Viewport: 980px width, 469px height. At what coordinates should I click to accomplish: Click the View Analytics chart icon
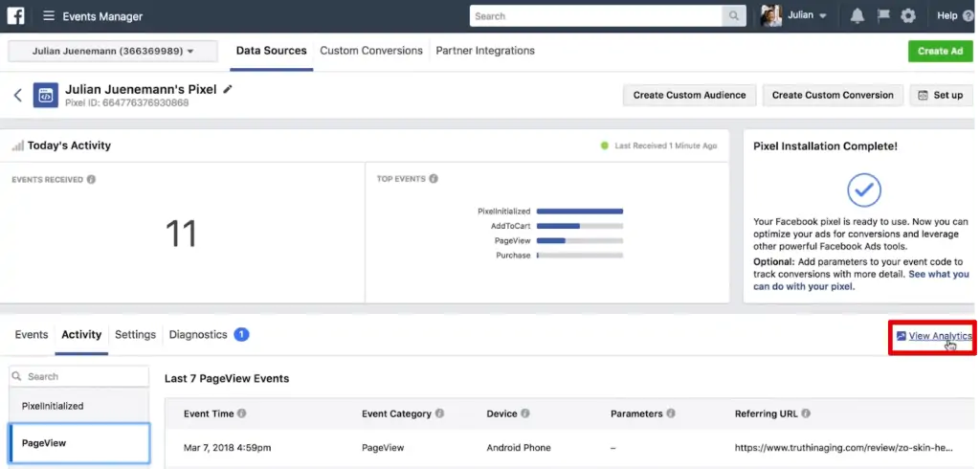pos(901,336)
